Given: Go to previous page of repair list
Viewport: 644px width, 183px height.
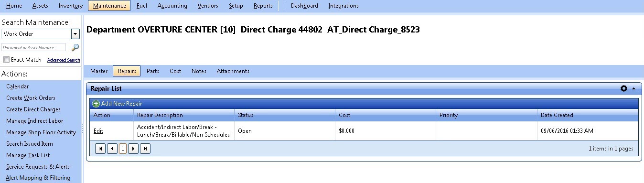Looking at the screenshot, I should [112, 149].
